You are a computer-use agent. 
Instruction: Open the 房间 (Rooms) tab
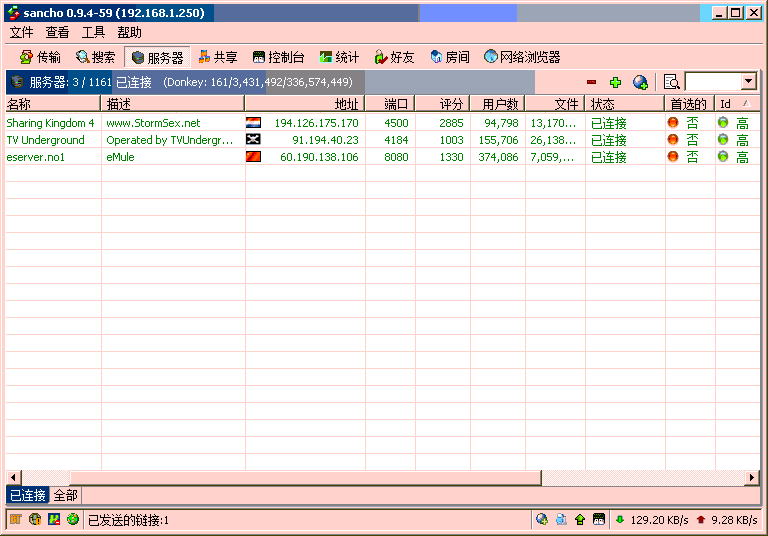coord(450,57)
